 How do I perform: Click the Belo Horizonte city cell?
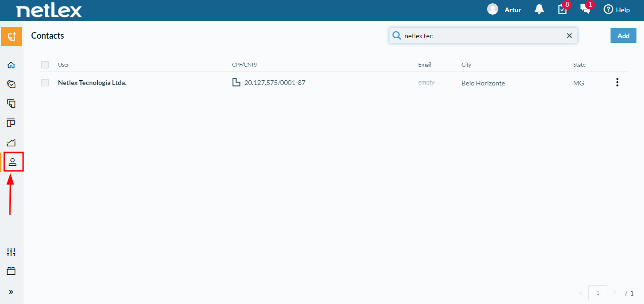point(483,83)
